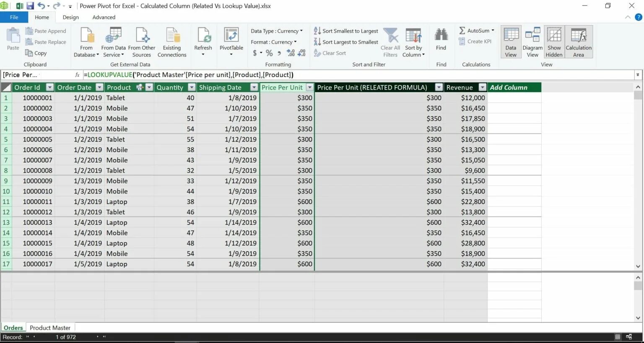
Task: Collapse the ribbon chevron
Action: click(628, 17)
